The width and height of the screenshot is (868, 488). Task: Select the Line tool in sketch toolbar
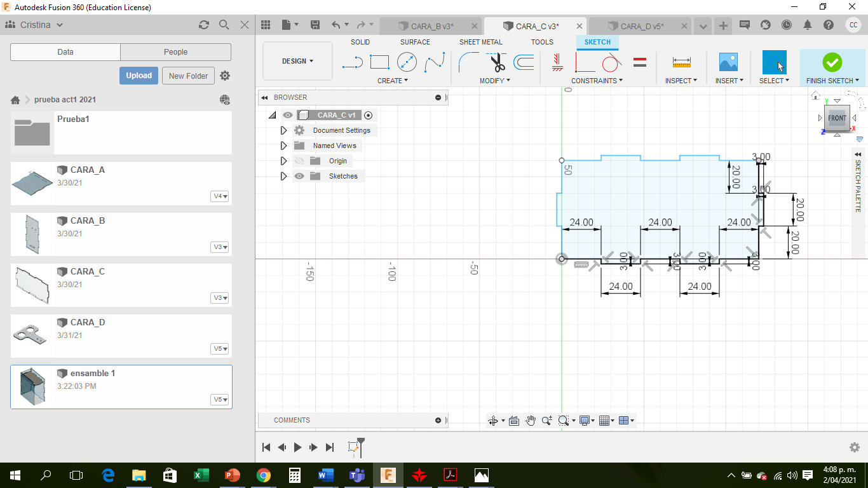[x=352, y=62]
